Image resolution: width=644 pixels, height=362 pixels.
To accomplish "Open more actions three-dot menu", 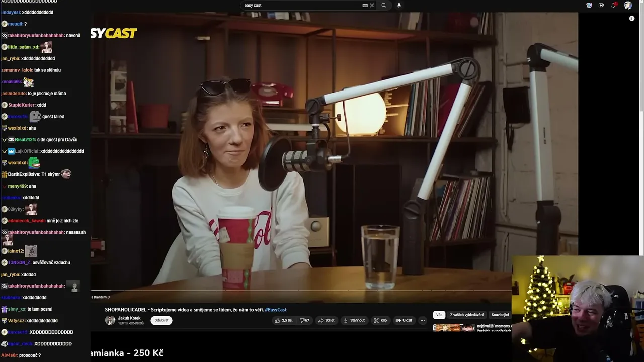I will [x=423, y=320].
